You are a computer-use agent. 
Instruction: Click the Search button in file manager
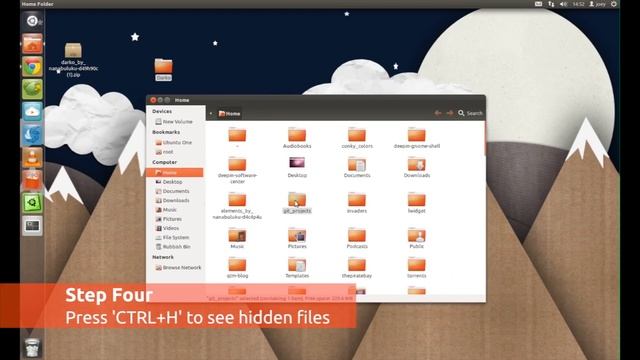pyautogui.click(x=470, y=113)
